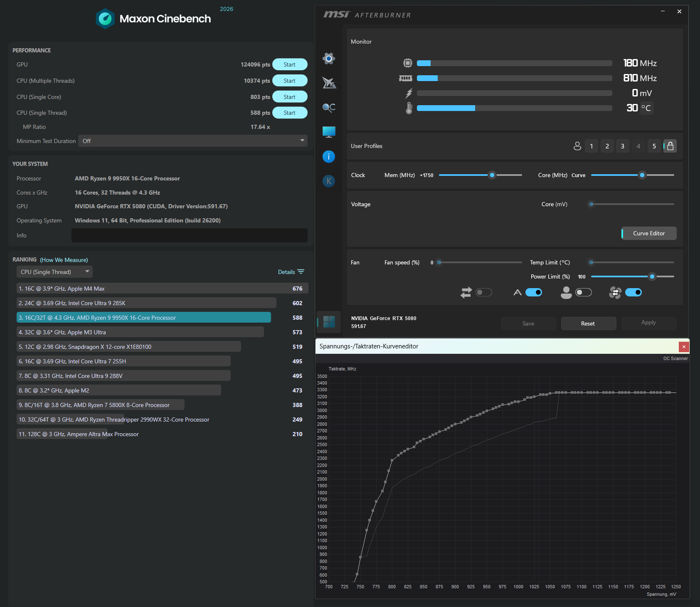The image size is (700, 607).
Task: Click the Fan speed (%) slider handle
Action: coord(439,262)
